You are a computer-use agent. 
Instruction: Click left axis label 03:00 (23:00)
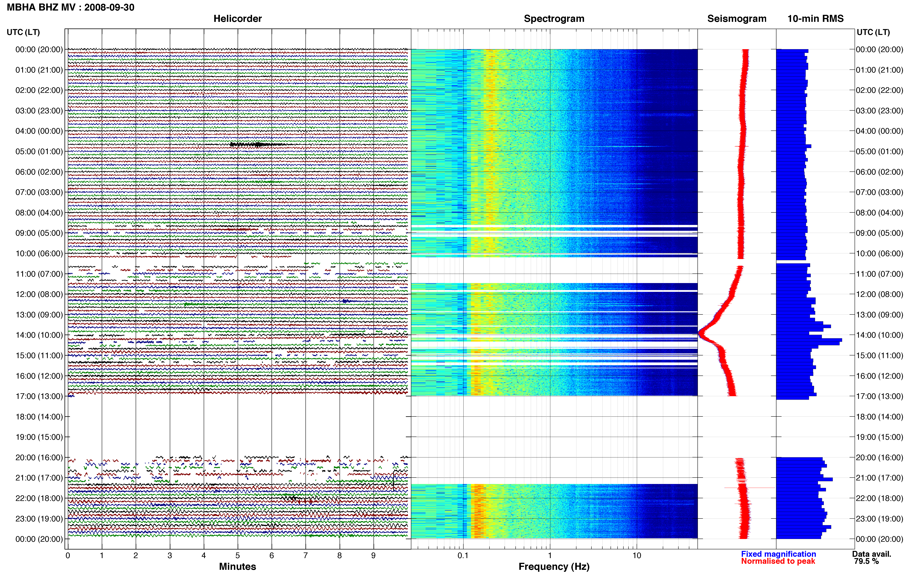(39, 111)
